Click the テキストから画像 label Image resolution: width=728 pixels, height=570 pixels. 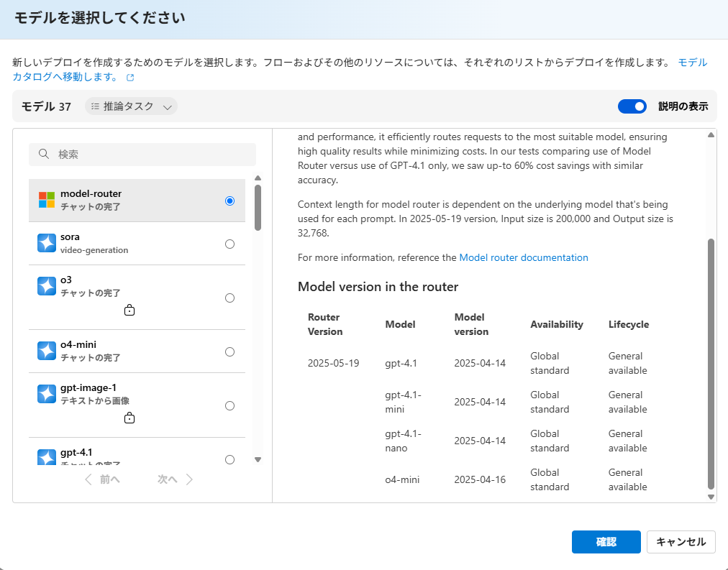coord(95,400)
